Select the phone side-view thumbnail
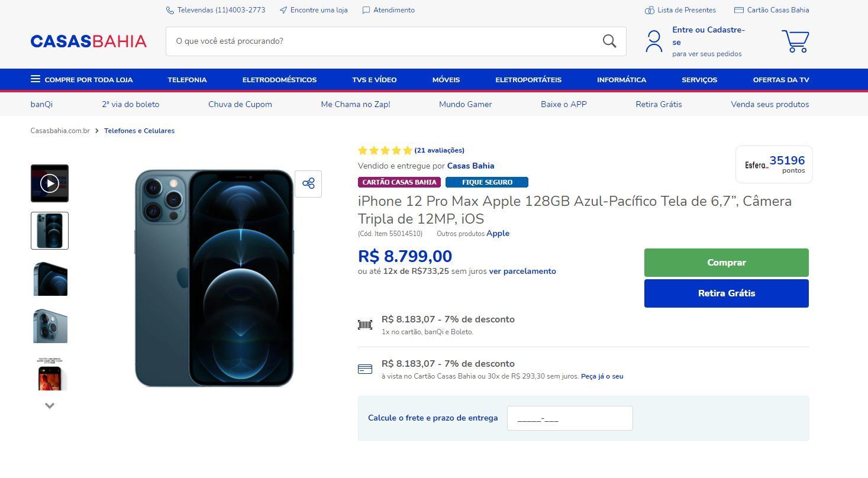Image resolution: width=868 pixels, height=478 pixels. [x=50, y=278]
